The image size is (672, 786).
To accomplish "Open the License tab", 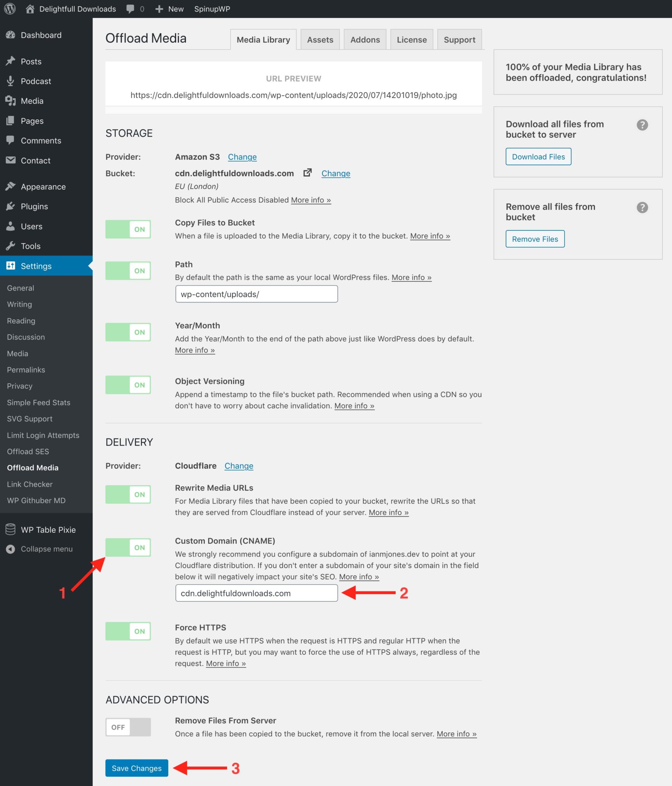I will point(412,39).
